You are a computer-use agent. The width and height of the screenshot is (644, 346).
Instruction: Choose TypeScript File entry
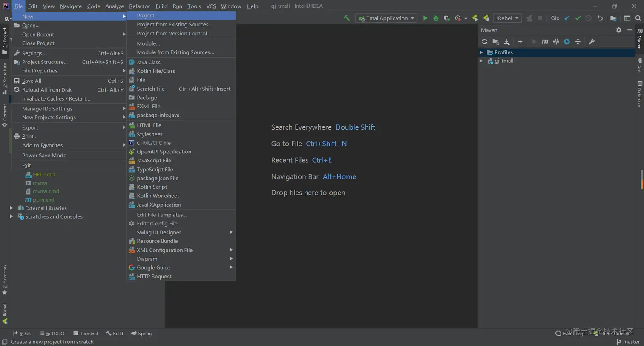(x=181, y=170)
